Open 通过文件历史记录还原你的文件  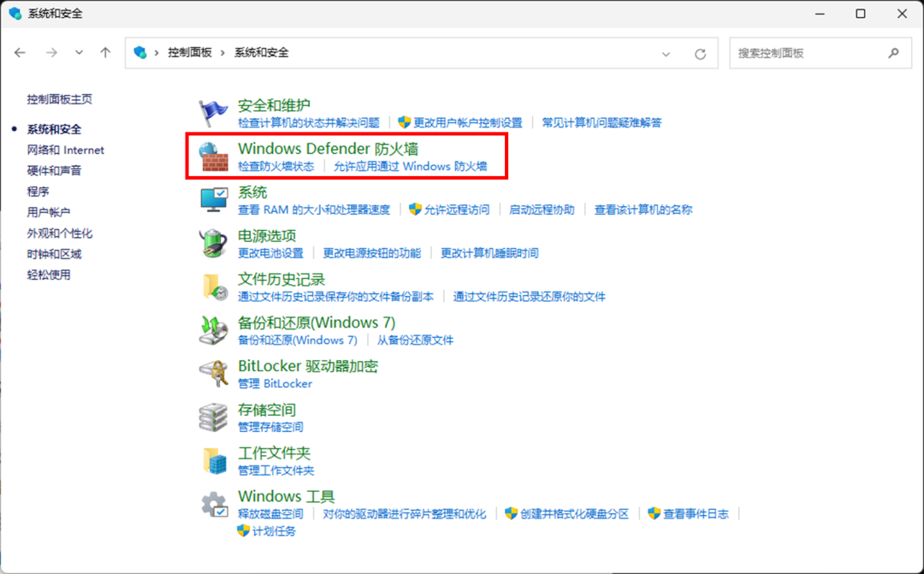pos(530,297)
